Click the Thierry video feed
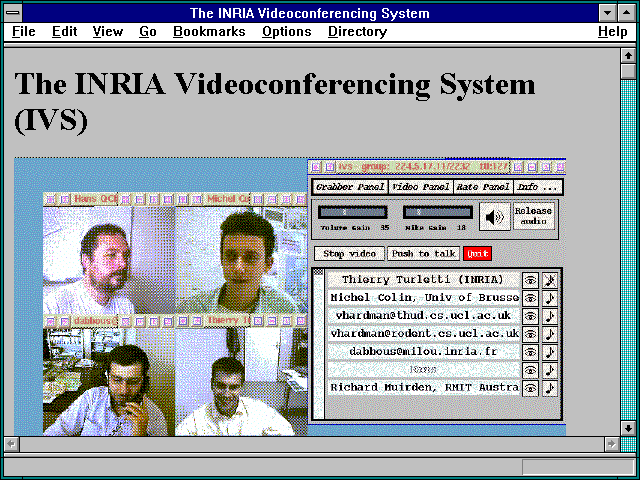640x480 pixels. pos(242,382)
